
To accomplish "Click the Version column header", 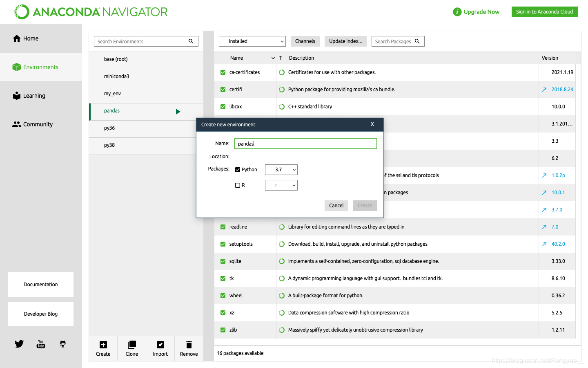I will 550,58.
